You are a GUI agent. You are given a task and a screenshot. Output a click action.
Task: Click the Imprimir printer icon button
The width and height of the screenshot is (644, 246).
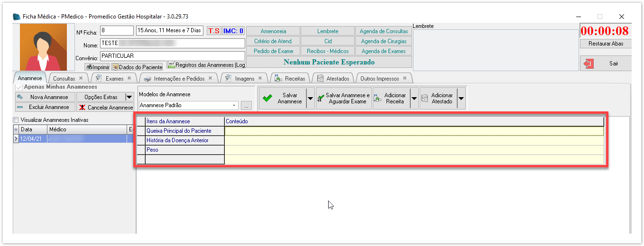point(97,67)
